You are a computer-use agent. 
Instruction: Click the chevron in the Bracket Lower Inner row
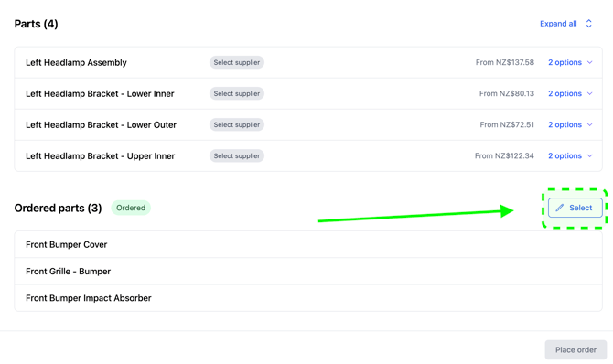[590, 93]
